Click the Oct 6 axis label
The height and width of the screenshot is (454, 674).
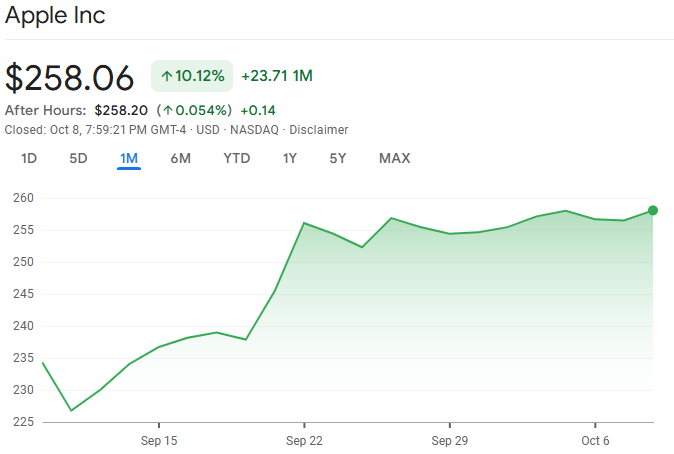pyautogui.click(x=595, y=440)
